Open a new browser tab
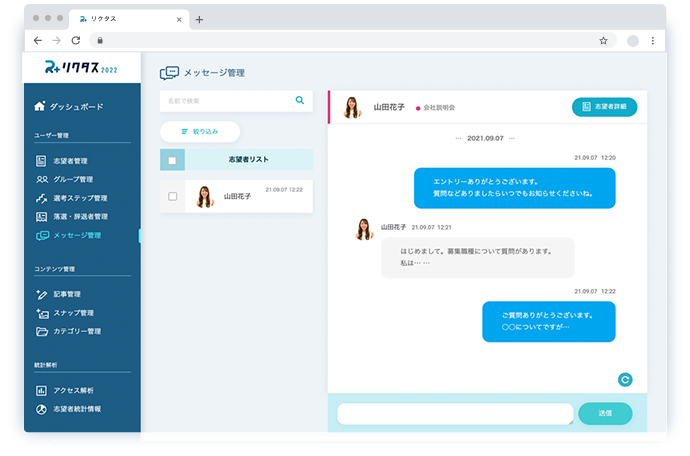This screenshot has width=690, height=456. pyautogui.click(x=199, y=19)
